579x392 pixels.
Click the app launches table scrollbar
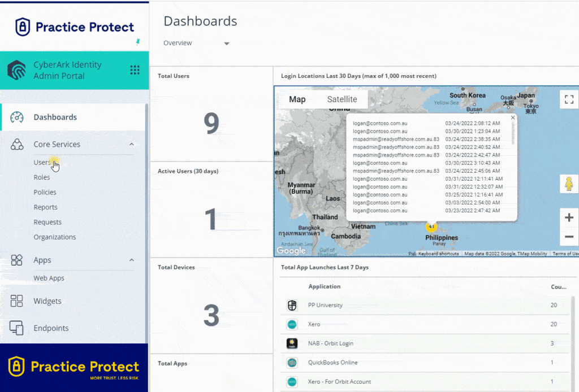[x=573, y=343]
